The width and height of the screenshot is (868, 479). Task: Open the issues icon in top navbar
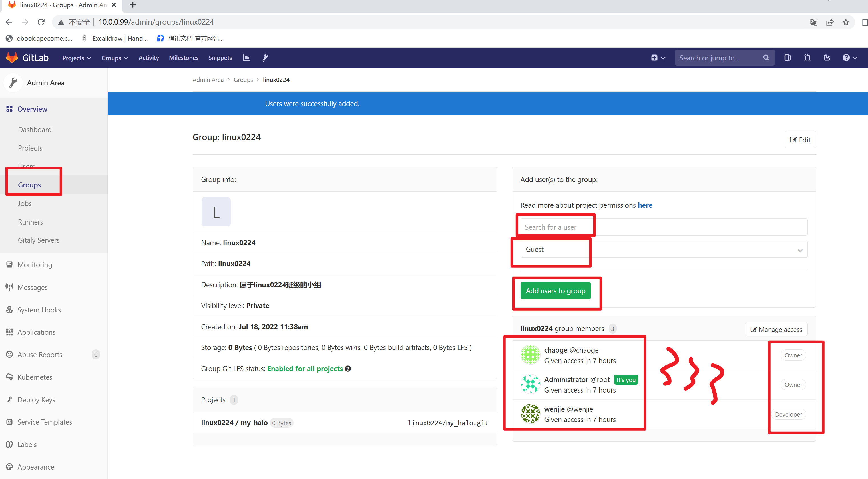click(x=787, y=58)
